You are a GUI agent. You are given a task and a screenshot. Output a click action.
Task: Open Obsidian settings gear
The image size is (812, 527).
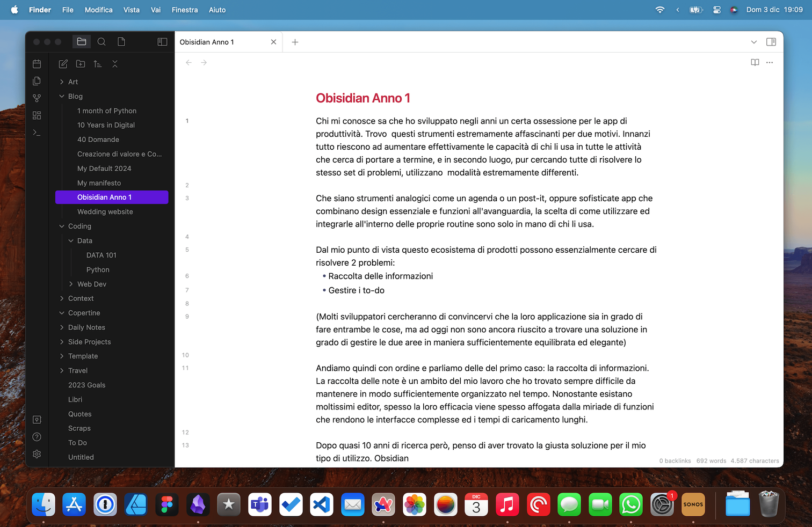point(37,454)
